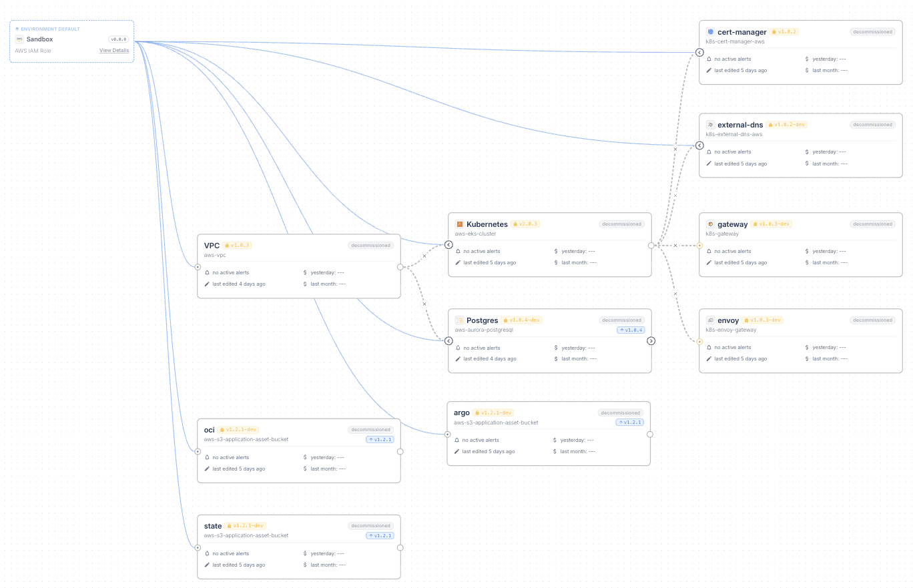Image resolution: width=915 pixels, height=588 pixels.
Task: Click the envoy node title
Action: pyautogui.click(x=728, y=320)
